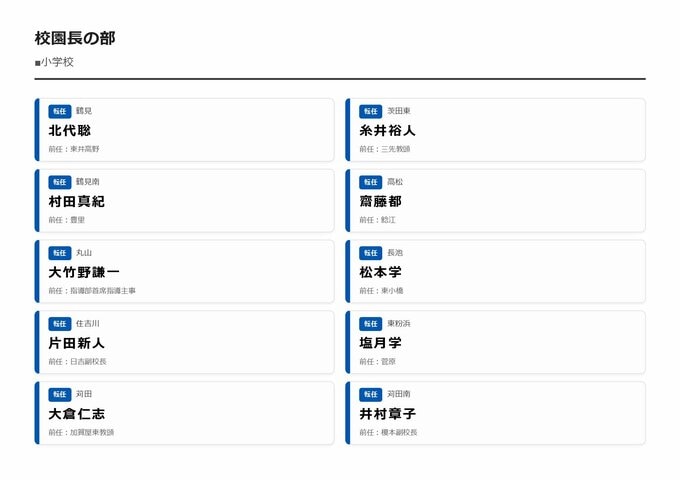Click the 転任 badge beside 茨田東
This screenshot has height=480, width=680.
tap(371, 111)
